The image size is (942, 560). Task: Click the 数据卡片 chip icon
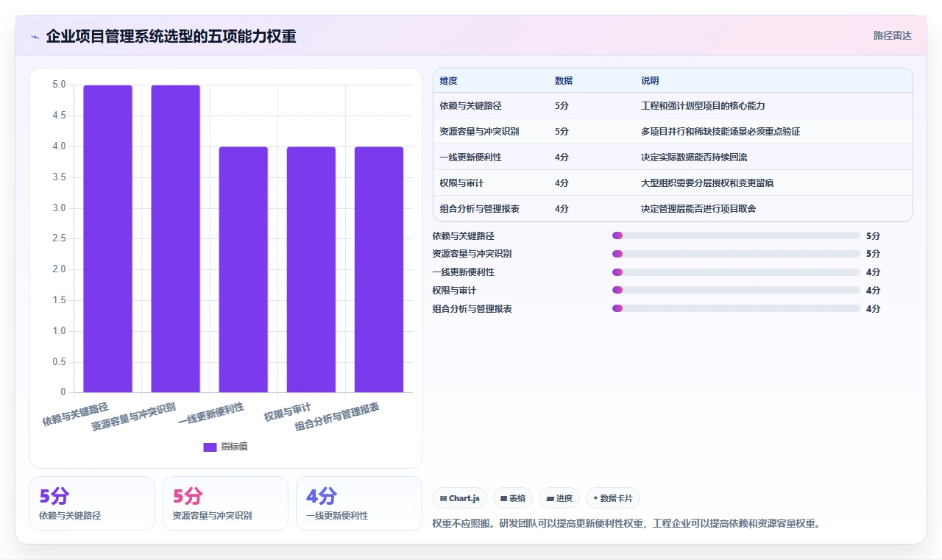coord(595,498)
